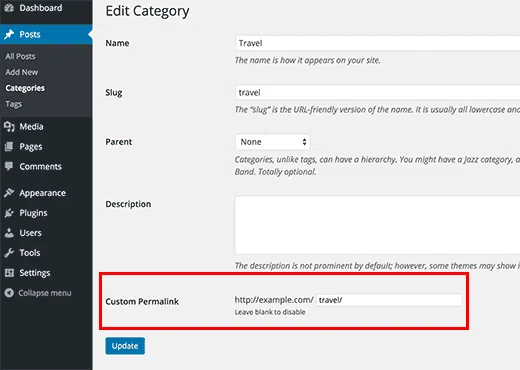520x370 pixels.
Task: Click the Plugins plug icon
Action: click(9, 213)
